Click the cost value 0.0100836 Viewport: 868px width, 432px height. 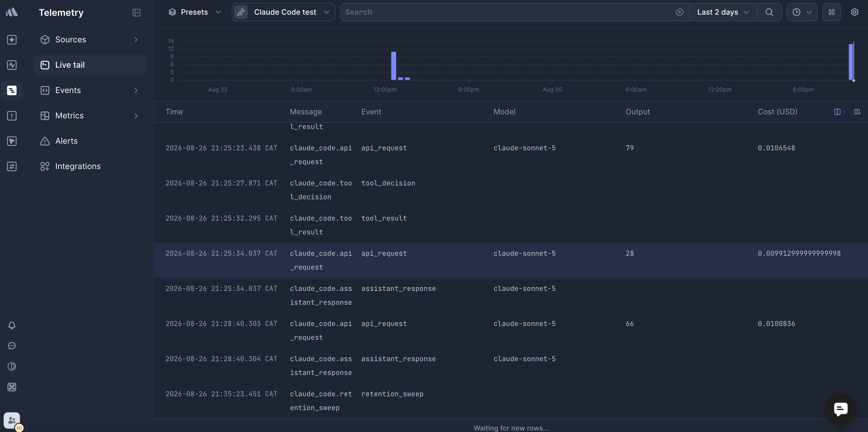[x=776, y=324]
